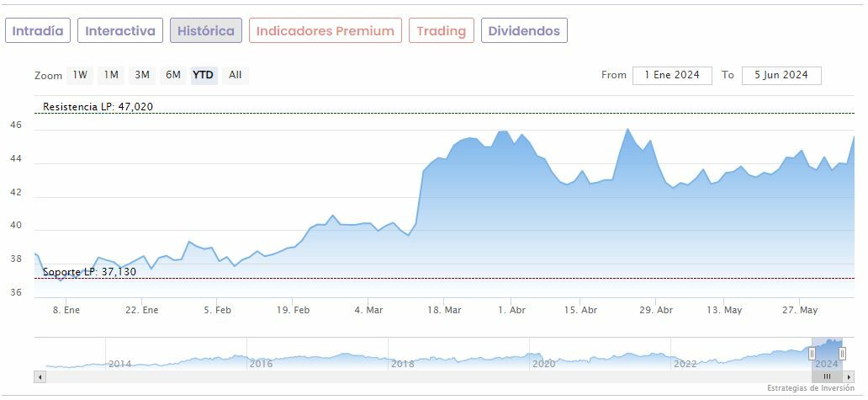Click the To date field
Screen dimensions: 868x400
[781, 75]
